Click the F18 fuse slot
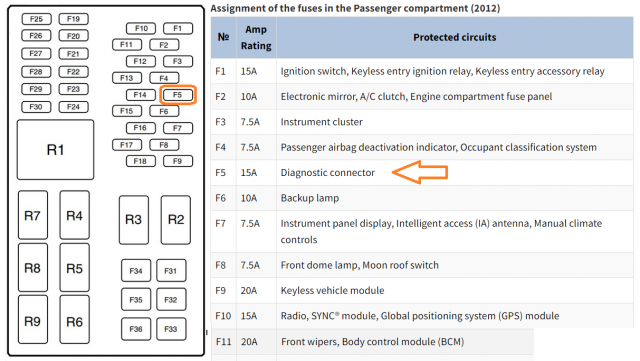Screen dimensions: 640x361 pos(141,161)
